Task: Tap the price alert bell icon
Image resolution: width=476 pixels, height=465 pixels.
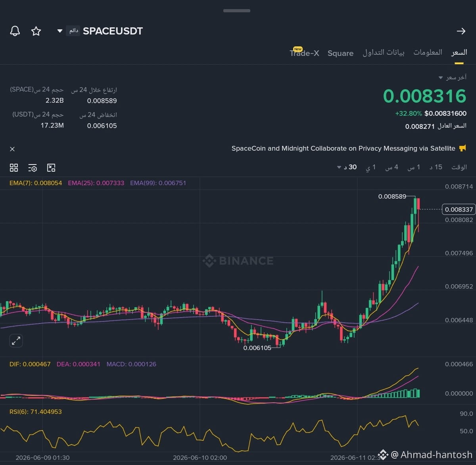Action: pos(15,31)
